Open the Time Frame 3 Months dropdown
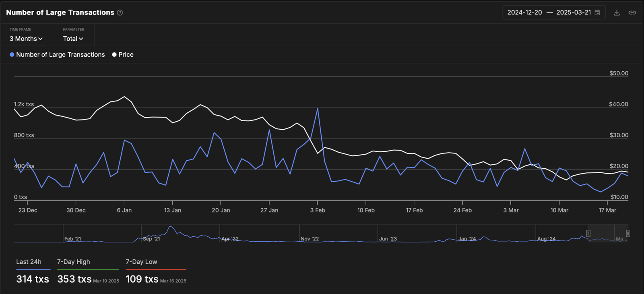The image size is (644, 294). [x=26, y=39]
